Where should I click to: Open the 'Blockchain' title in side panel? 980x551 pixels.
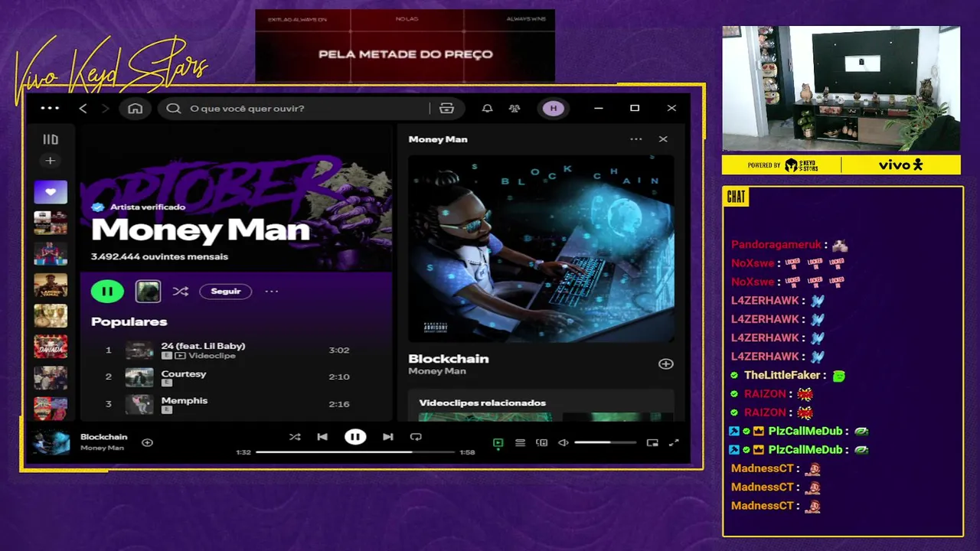tap(449, 358)
